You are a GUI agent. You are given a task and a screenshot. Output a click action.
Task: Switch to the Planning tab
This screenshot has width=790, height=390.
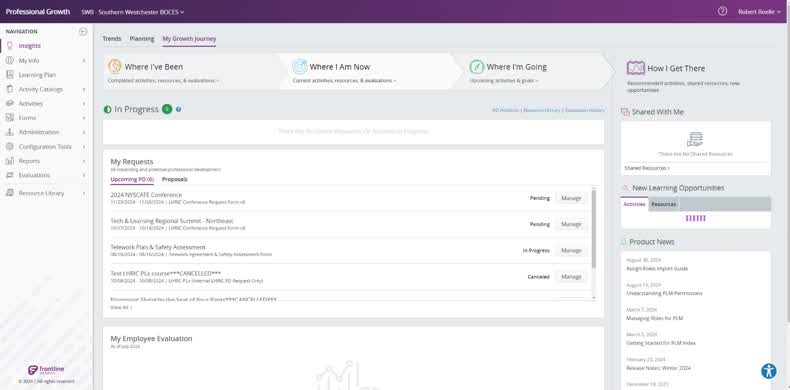tap(142, 39)
